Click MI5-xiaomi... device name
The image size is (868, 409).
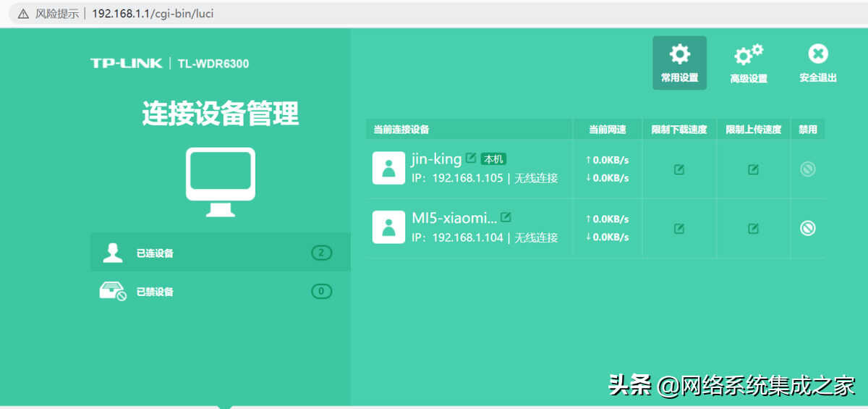[x=454, y=217]
